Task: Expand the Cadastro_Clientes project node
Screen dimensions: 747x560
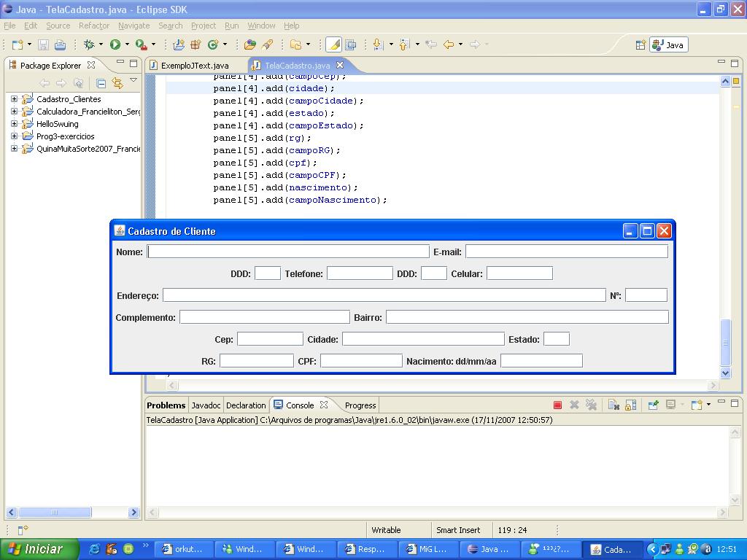Action: point(14,99)
